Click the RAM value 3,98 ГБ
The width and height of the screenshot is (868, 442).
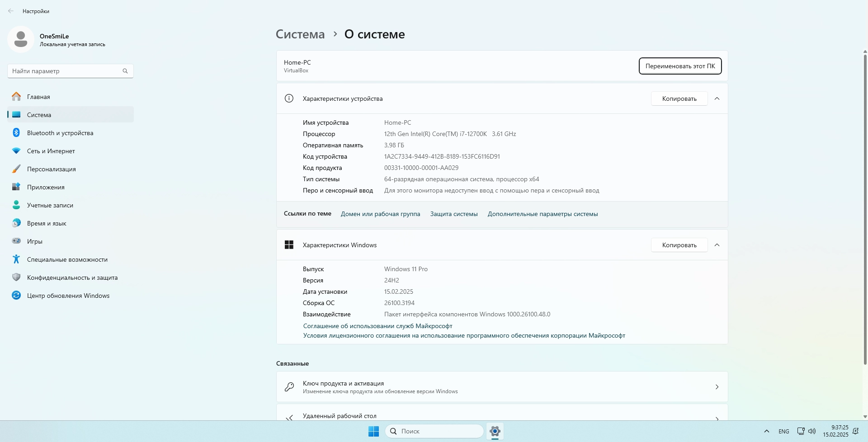click(394, 145)
